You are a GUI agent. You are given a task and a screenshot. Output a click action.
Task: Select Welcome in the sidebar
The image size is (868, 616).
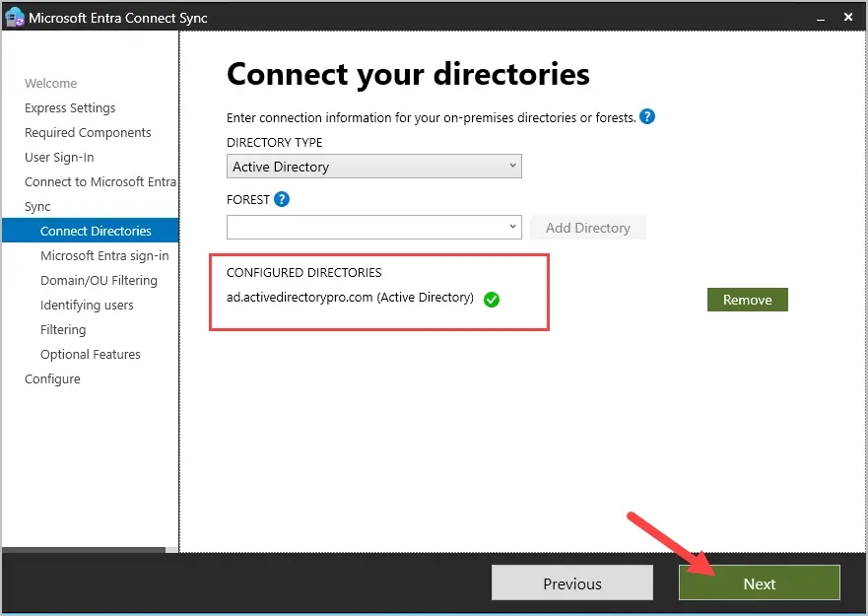coord(50,83)
